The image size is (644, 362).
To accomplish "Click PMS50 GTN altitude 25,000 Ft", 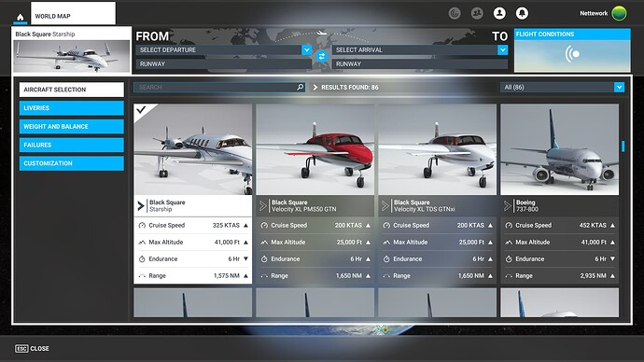I will (349, 243).
